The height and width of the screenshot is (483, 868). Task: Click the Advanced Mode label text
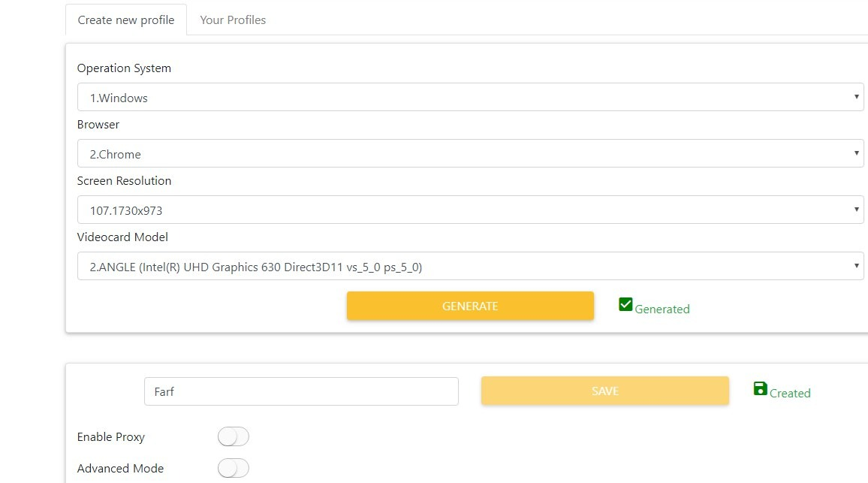coord(120,469)
